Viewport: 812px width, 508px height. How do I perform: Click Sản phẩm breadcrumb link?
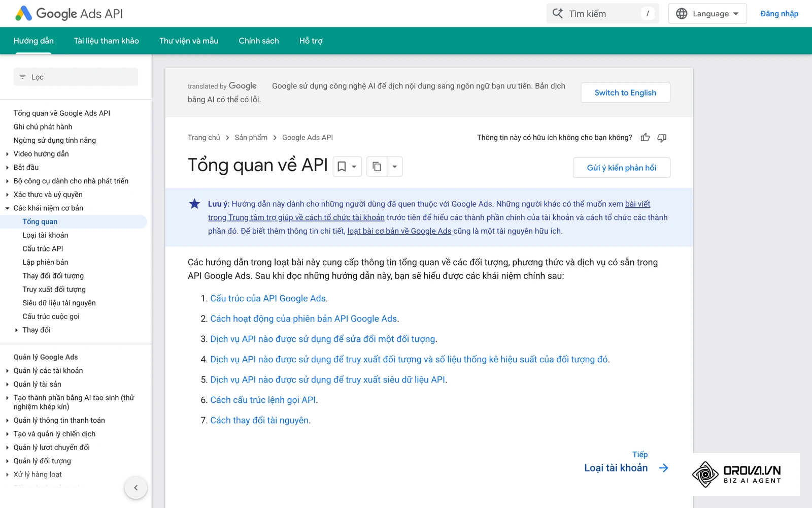(251, 138)
